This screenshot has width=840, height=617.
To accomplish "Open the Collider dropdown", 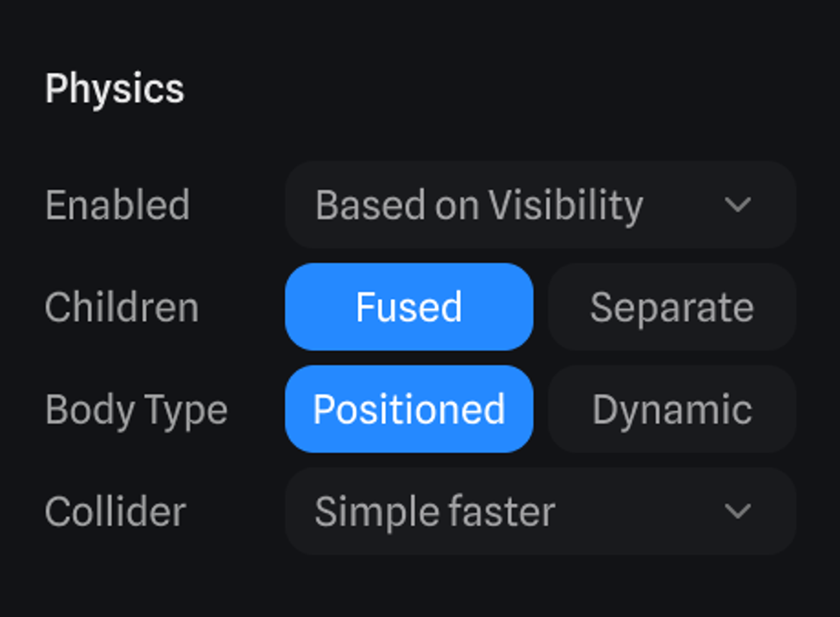I will tap(540, 511).
